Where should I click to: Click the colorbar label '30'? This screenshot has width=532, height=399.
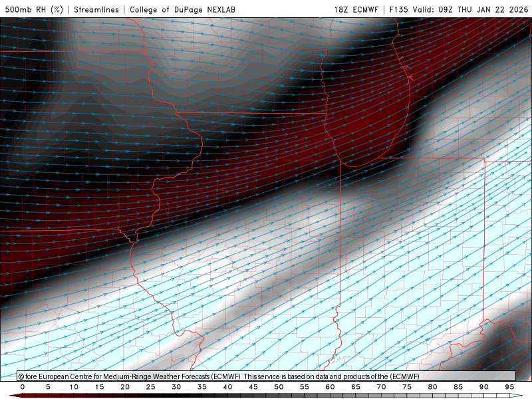pyautogui.click(x=176, y=387)
